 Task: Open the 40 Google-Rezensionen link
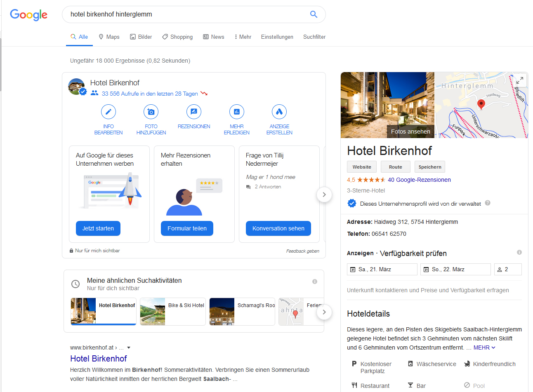point(419,180)
